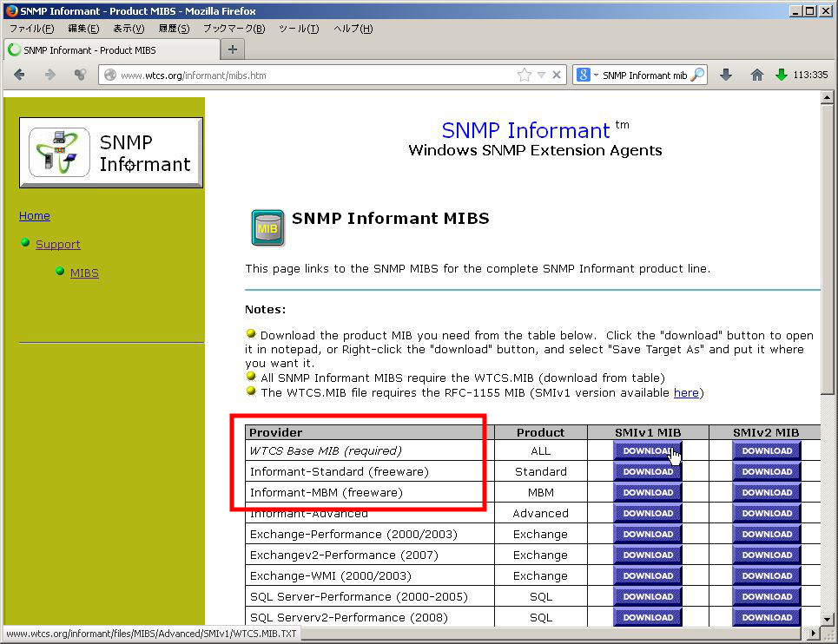Go to the browser home page icon
Screen dimensions: 838x644
(x=756, y=75)
